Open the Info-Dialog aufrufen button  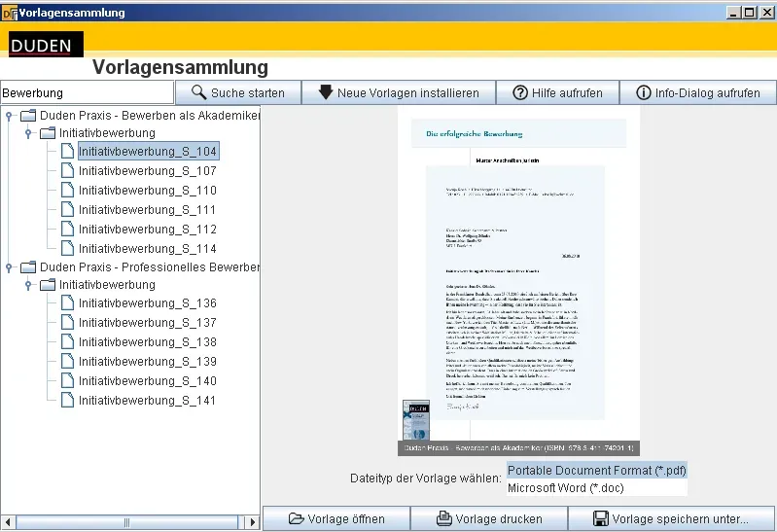pos(698,92)
